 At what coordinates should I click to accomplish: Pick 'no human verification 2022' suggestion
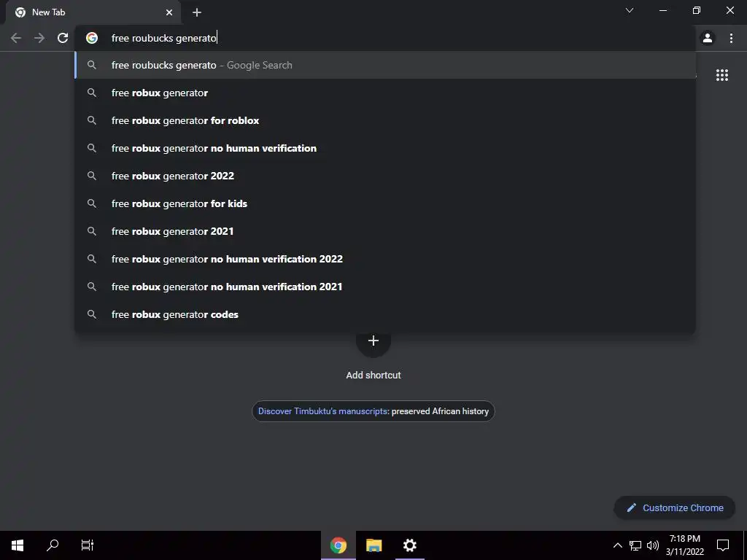(x=385, y=259)
